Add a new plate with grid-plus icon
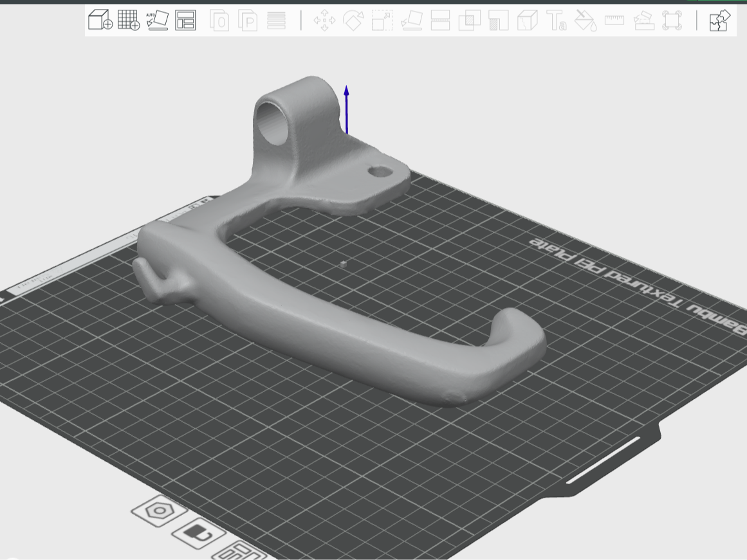The width and height of the screenshot is (747, 560). point(129,21)
